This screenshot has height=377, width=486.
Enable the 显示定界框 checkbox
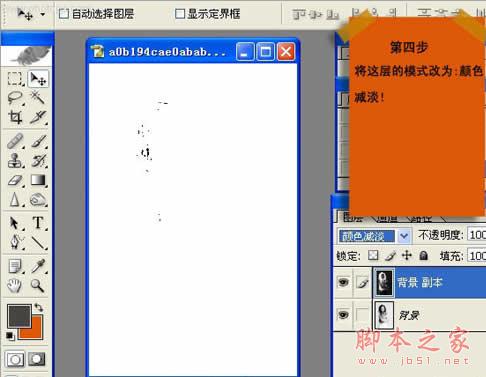(x=180, y=14)
